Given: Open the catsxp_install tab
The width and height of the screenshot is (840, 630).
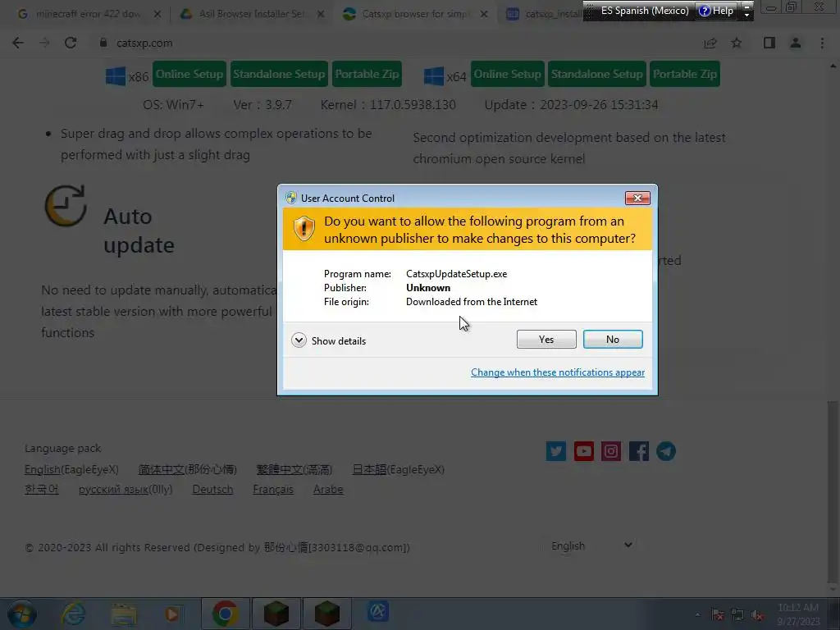Looking at the screenshot, I should click(544, 14).
